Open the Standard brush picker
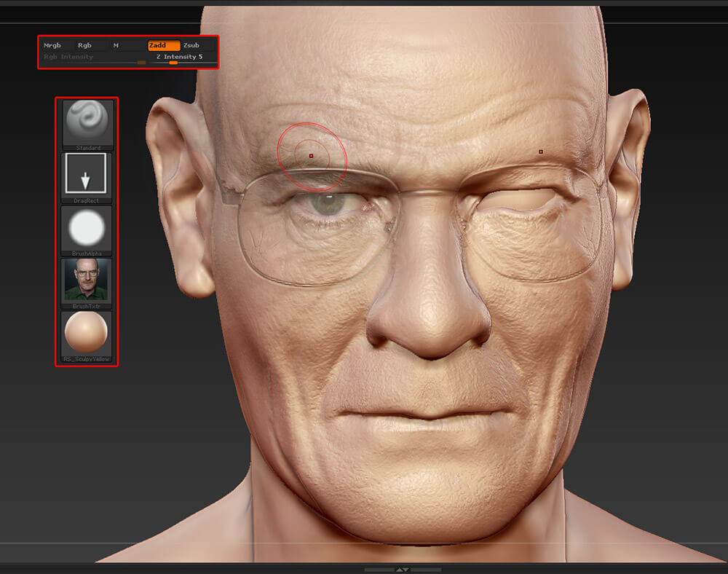 tap(88, 125)
